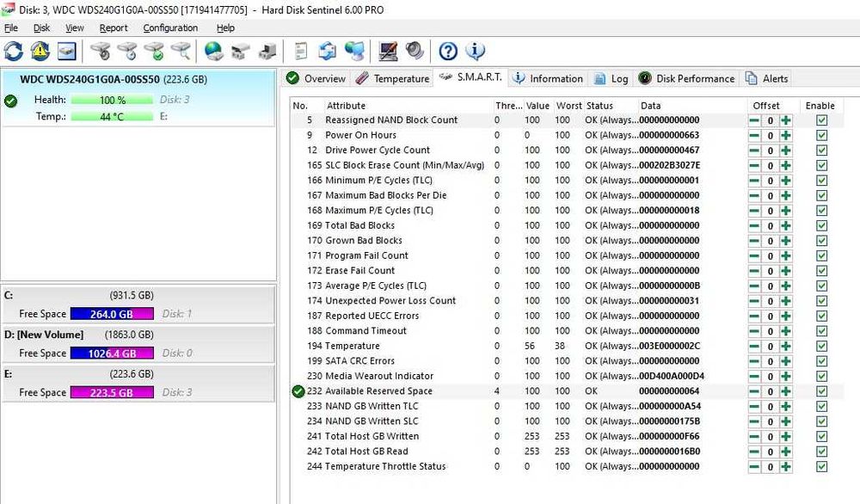
Task: Click the 100 % health progress bar
Action: (112, 101)
